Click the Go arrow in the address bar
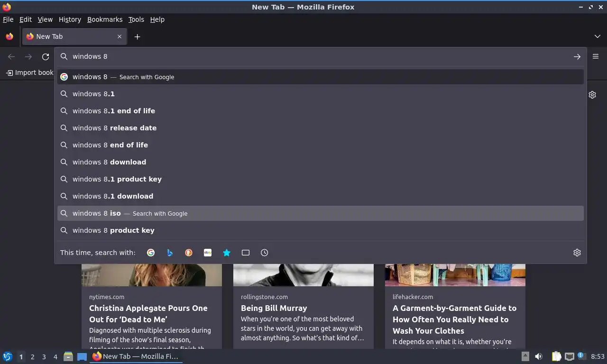The height and width of the screenshot is (364, 607). pyautogui.click(x=577, y=56)
